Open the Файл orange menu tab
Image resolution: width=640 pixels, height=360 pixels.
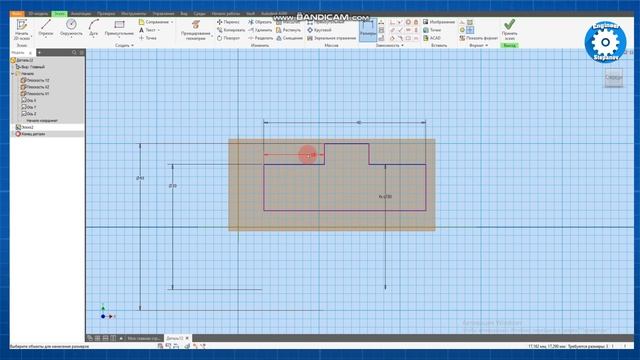click(17, 13)
